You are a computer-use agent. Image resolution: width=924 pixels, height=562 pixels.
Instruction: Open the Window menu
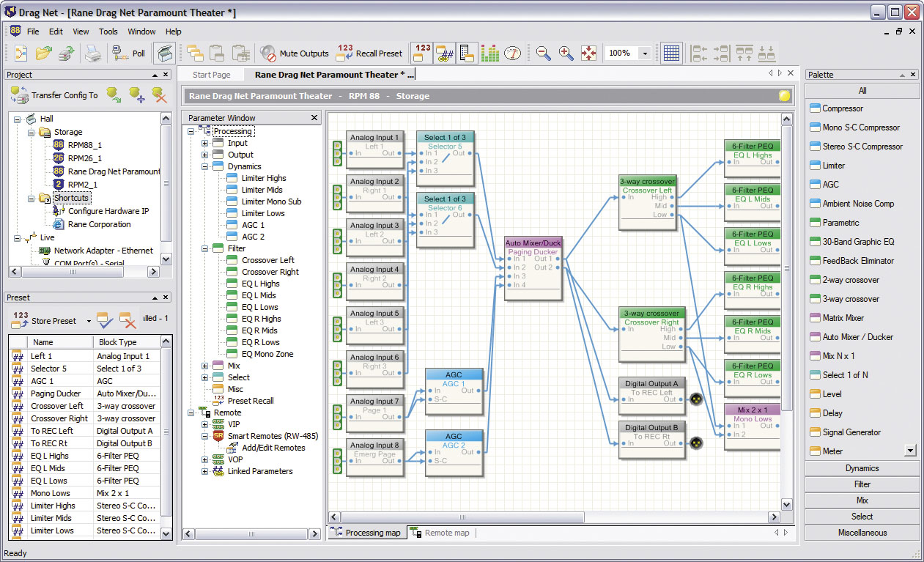(141, 32)
